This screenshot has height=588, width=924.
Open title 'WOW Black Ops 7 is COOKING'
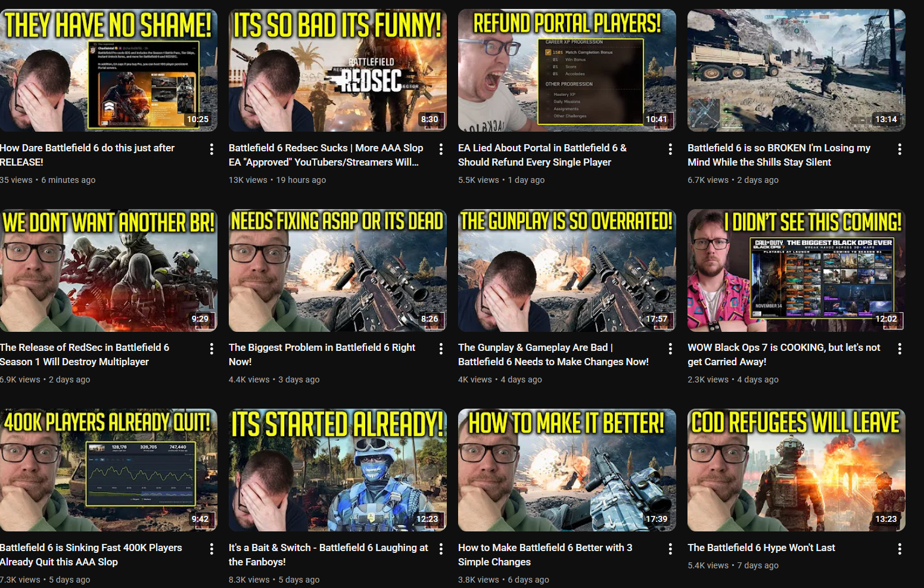point(784,354)
